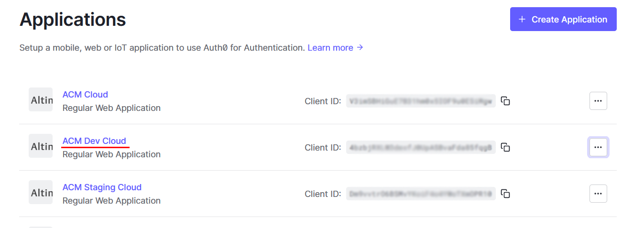Select the blurred ACM Dev Cloud client ID value
This screenshot has width=644, height=228.
tap(421, 147)
